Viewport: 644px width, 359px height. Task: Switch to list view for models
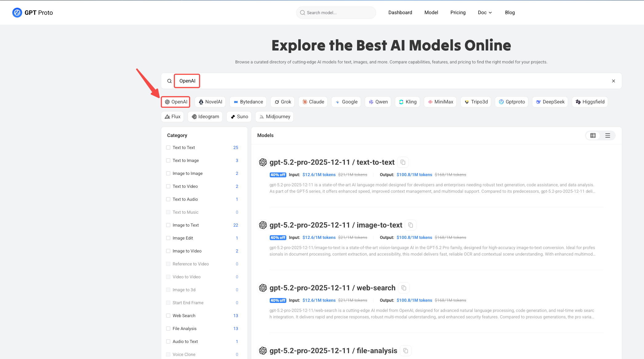point(607,135)
